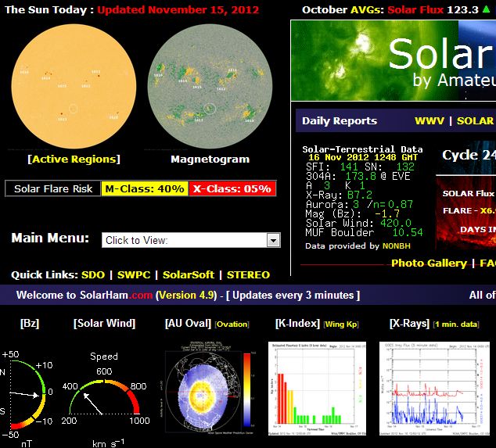Image resolution: width=496 pixels, height=448 pixels.
Task: Open the SOLAR daily report link
Action: pos(475,120)
